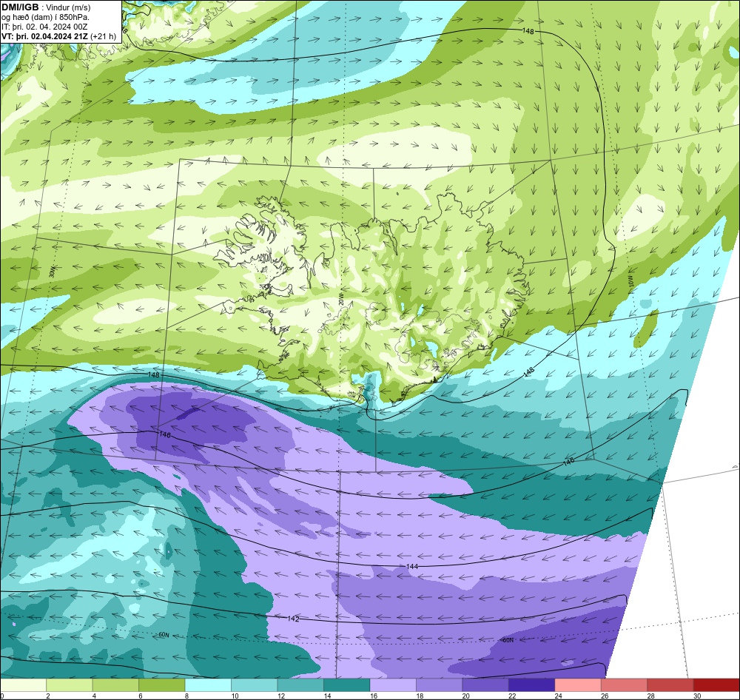Select the 'VT: þri. 02.04.2024 21Z' valid time
The width and height of the screenshot is (740, 700).
pos(44,36)
